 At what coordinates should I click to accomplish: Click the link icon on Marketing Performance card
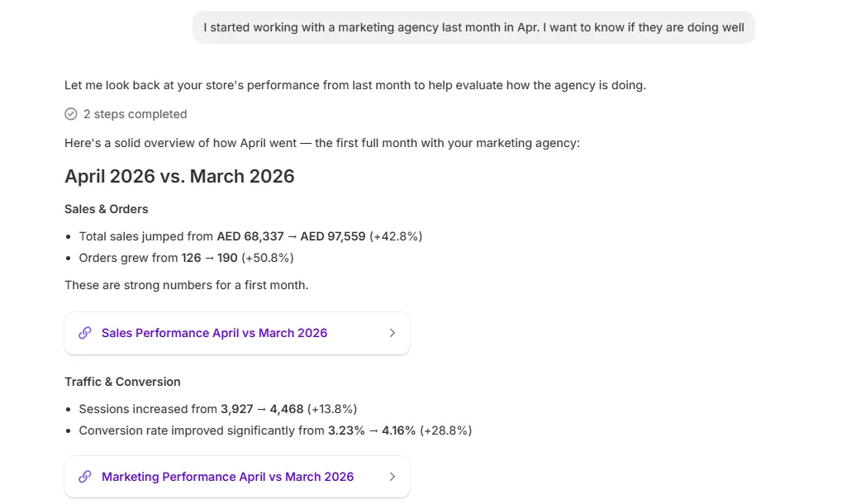pyautogui.click(x=84, y=477)
